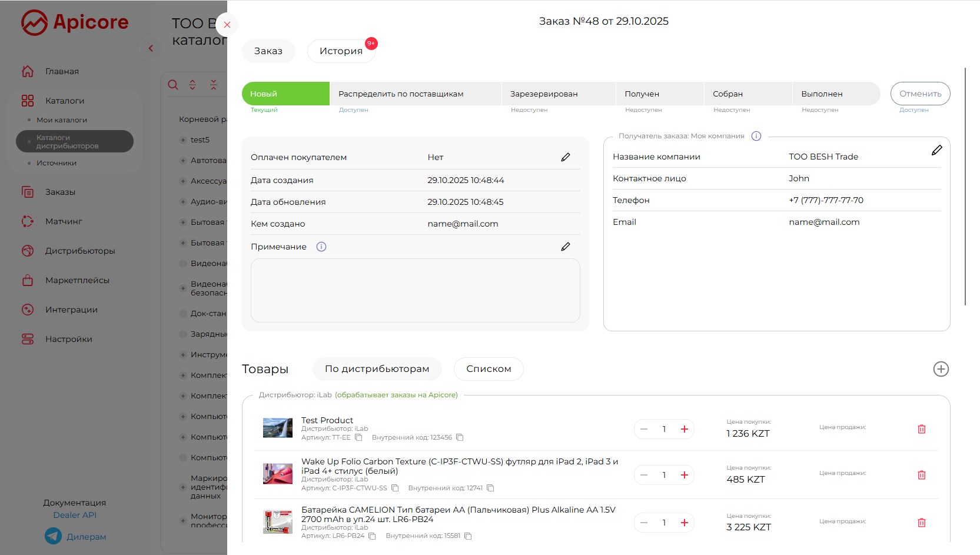The image size is (980, 555).
Task: Edit the 'Оплачен покупателем' payment status
Action: click(565, 157)
